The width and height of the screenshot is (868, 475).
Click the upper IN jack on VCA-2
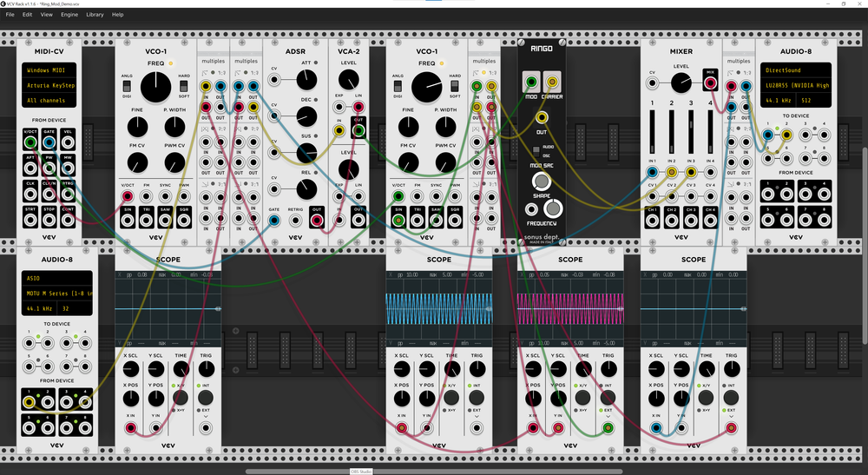(339, 130)
